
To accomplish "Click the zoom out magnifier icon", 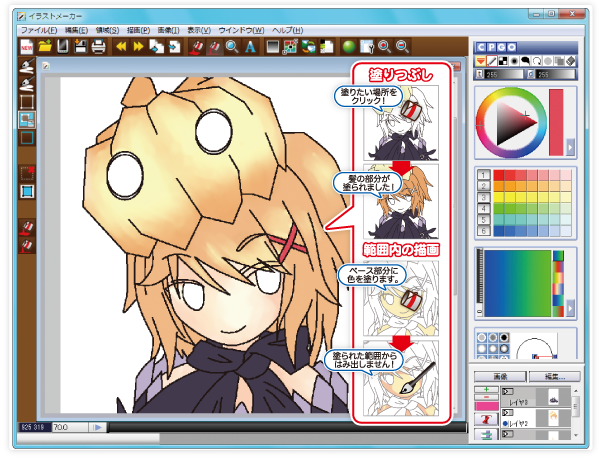I will tap(403, 46).
